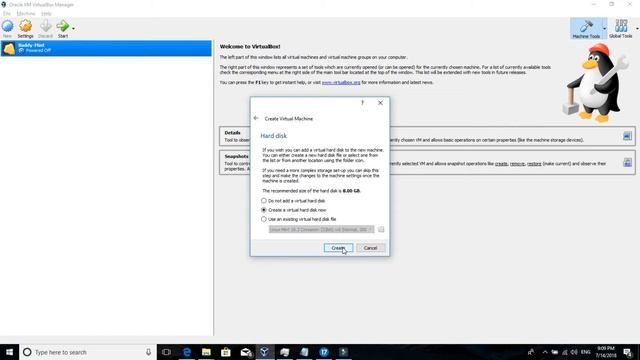Launch Microsoft Edge from the taskbar
Image resolution: width=640 pixels, height=360 pixels.
point(187,352)
